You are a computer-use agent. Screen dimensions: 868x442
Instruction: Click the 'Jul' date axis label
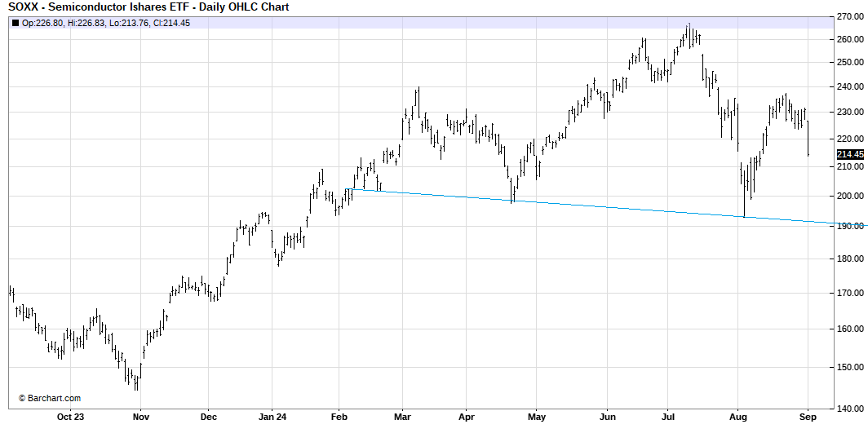(667, 417)
